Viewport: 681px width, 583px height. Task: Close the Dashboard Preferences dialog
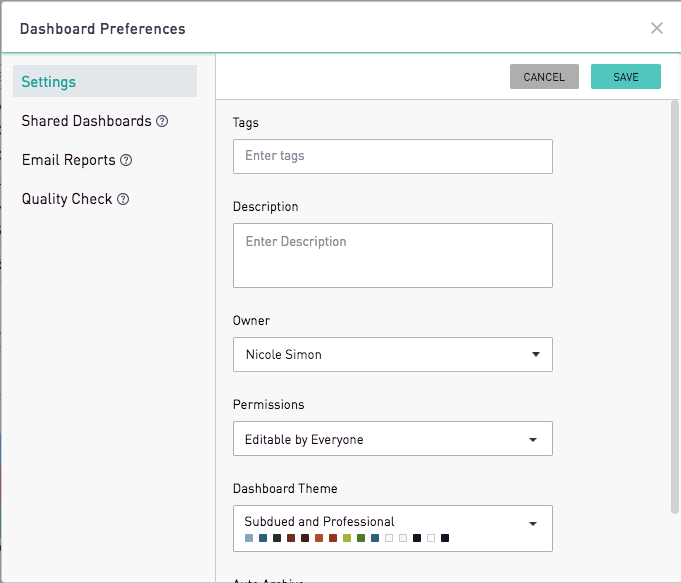657,28
